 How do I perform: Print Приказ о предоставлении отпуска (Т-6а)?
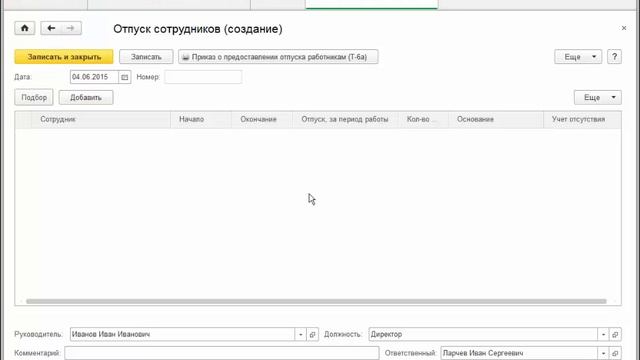278,57
